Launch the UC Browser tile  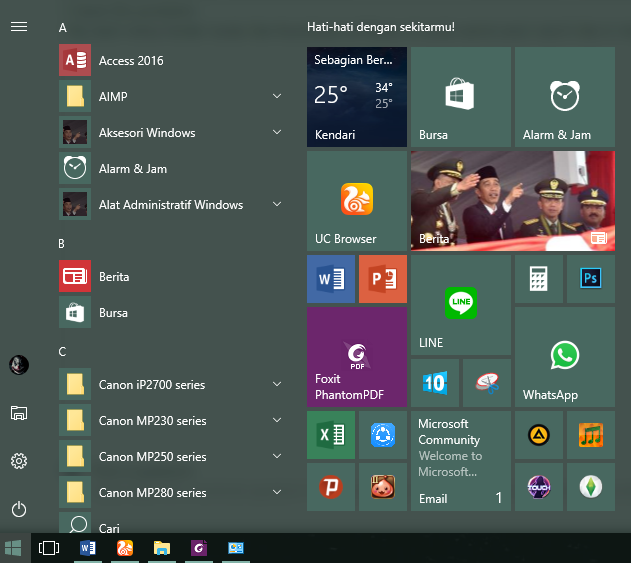357,201
